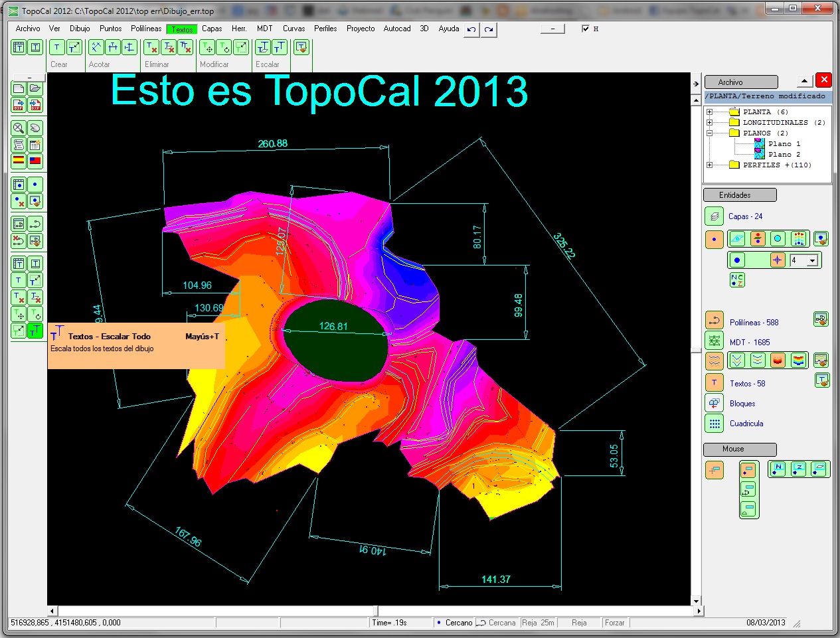Click the Entidades panel header button

coord(740,195)
